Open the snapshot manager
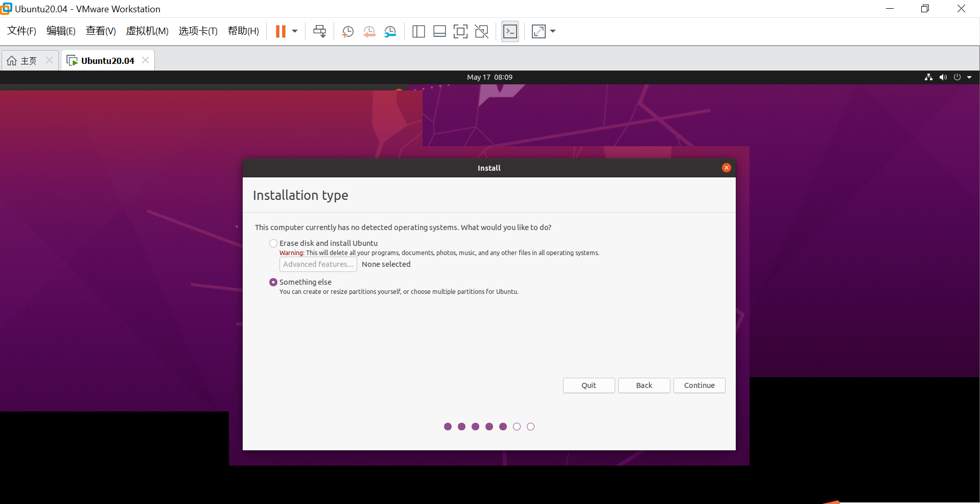 (x=390, y=31)
